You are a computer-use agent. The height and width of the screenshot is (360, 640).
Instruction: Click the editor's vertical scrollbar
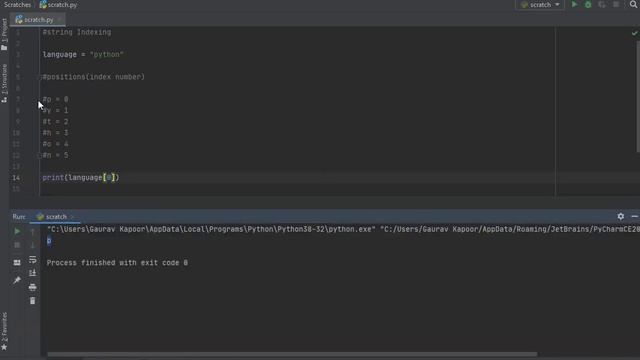pyautogui.click(x=638, y=96)
